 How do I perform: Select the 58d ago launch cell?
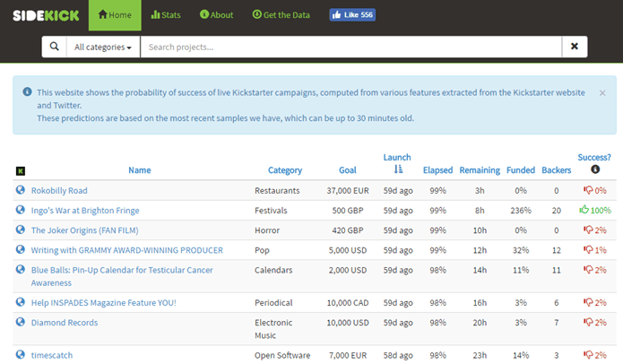398,355
